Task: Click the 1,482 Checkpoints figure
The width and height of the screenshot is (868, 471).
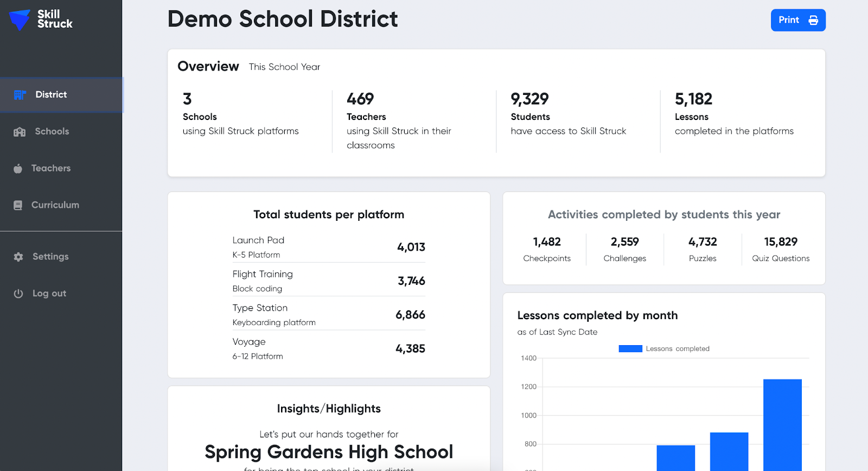Action: coord(547,242)
